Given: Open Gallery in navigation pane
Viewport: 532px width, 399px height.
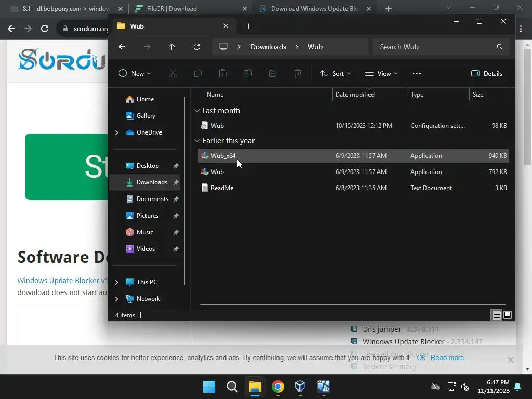Looking at the screenshot, I should pos(145,116).
